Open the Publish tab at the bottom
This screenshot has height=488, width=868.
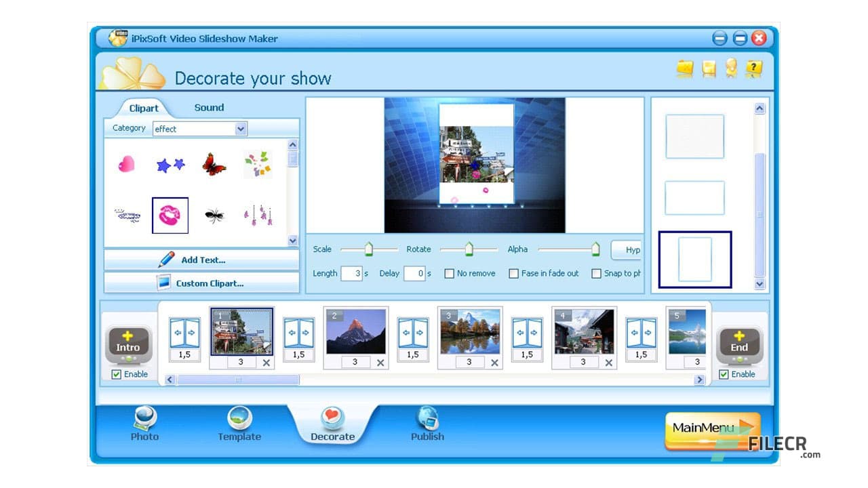427,426
